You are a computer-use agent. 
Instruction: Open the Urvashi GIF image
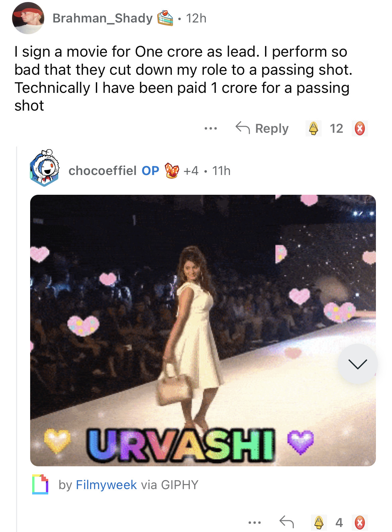(203, 330)
